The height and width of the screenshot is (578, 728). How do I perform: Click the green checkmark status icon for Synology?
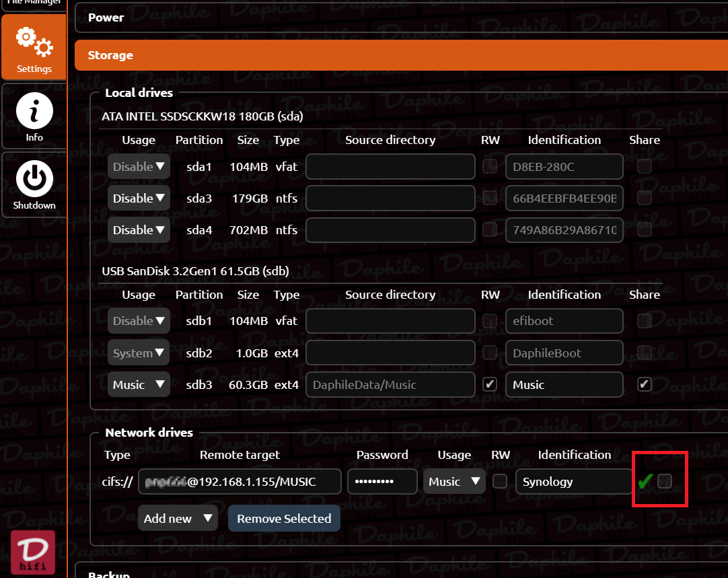coord(645,481)
